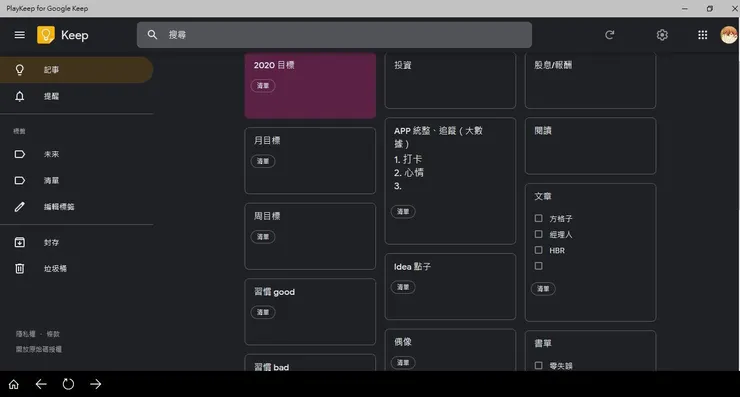Click the 未來 label icon
740x397 pixels.
point(19,154)
